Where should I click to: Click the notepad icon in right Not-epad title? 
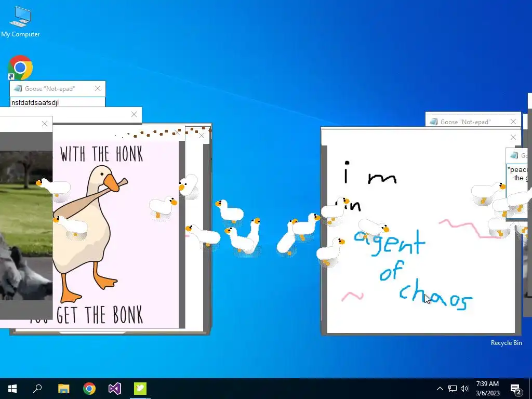433,122
